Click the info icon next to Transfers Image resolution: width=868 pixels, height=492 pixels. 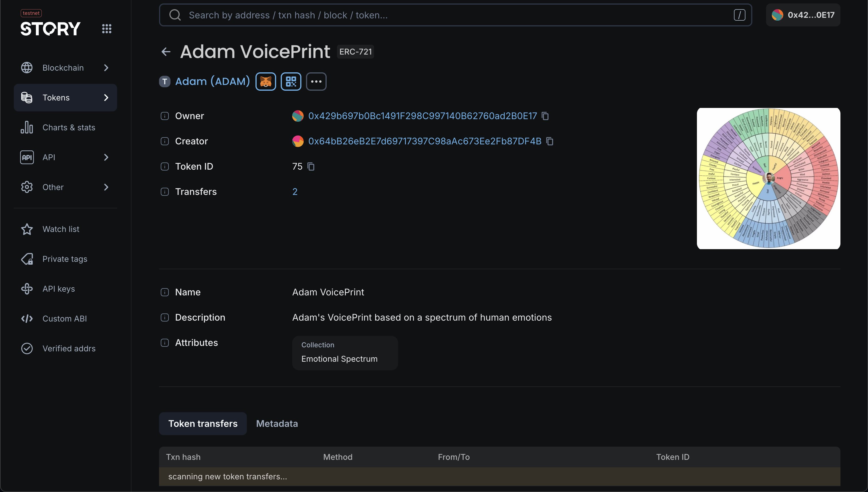coord(164,192)
